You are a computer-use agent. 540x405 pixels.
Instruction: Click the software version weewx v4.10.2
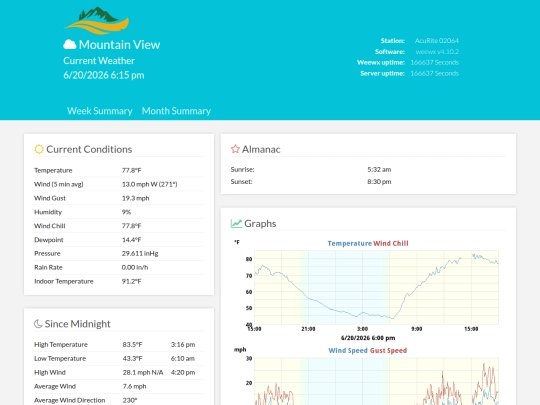tap(437, 52)
